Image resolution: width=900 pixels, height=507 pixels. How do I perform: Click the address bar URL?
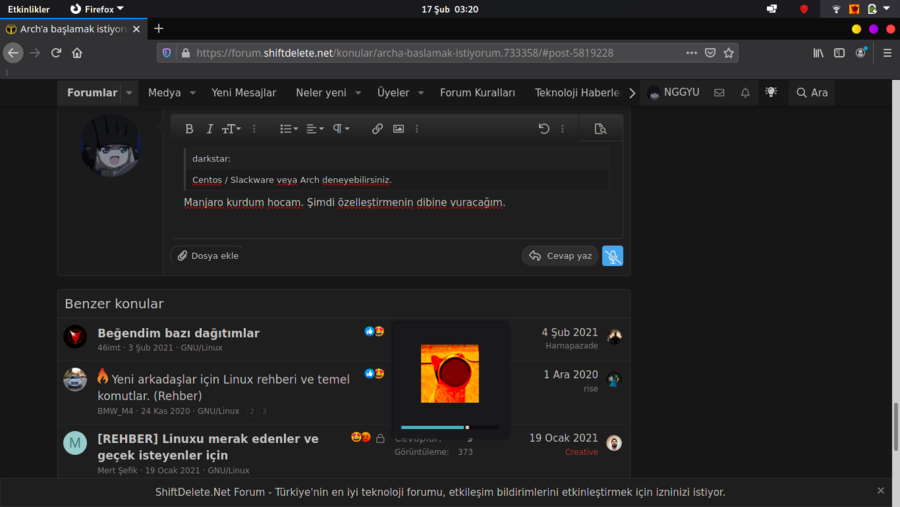(x=404, y=53)
